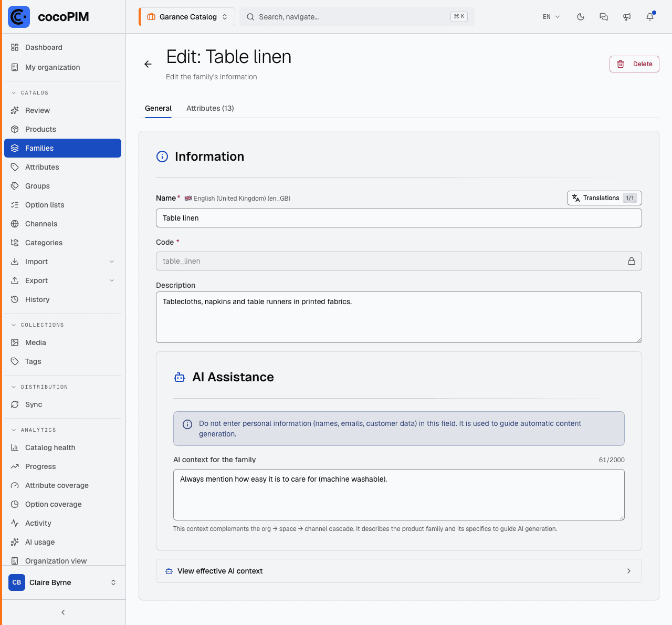672x625 pixels.
Task: Open My organization in sidebar
Action: point(63,67)
